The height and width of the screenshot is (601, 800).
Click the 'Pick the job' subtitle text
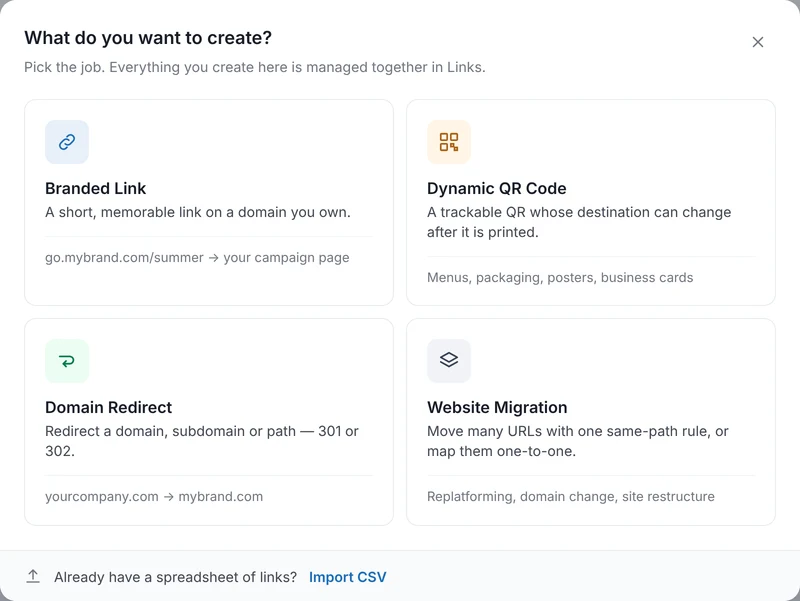tap(255, 67)
